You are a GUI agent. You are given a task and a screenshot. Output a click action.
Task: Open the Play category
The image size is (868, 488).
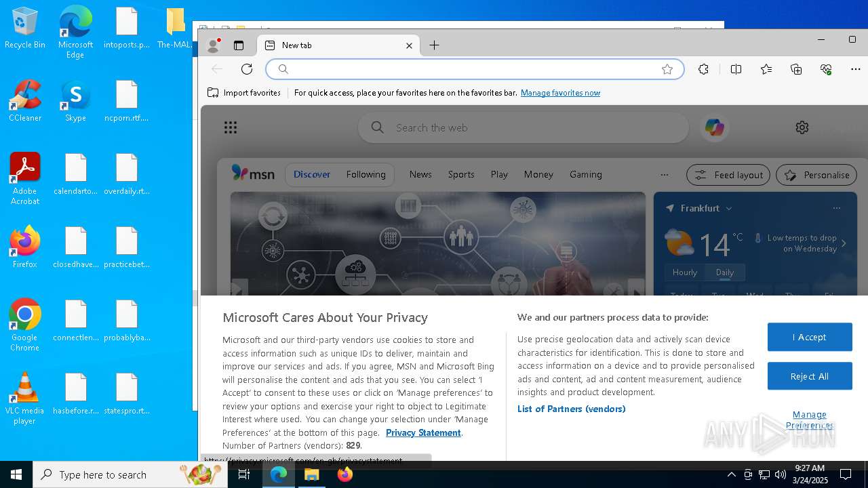499,174
